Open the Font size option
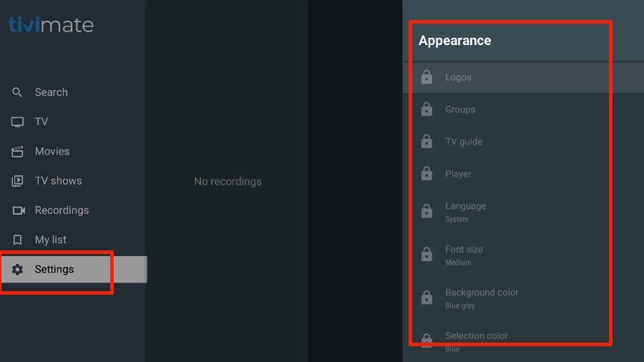Screen dimensions: 644x362 click(x=464, y=254)
